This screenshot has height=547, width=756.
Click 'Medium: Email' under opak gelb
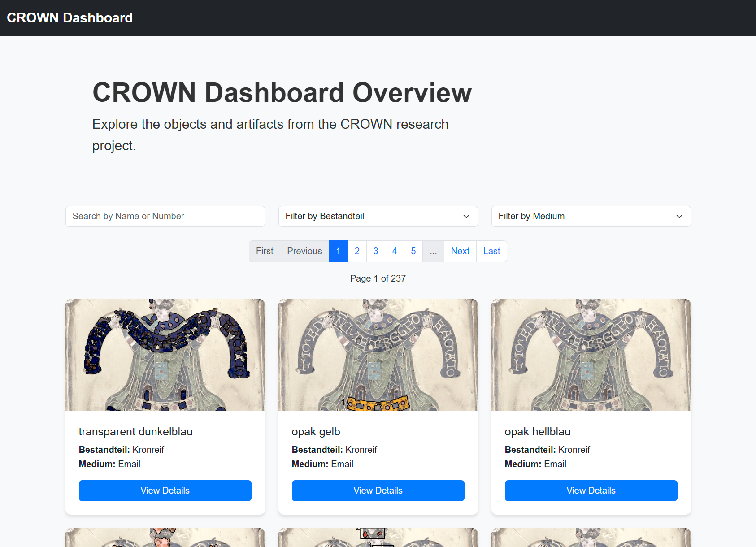322,464
